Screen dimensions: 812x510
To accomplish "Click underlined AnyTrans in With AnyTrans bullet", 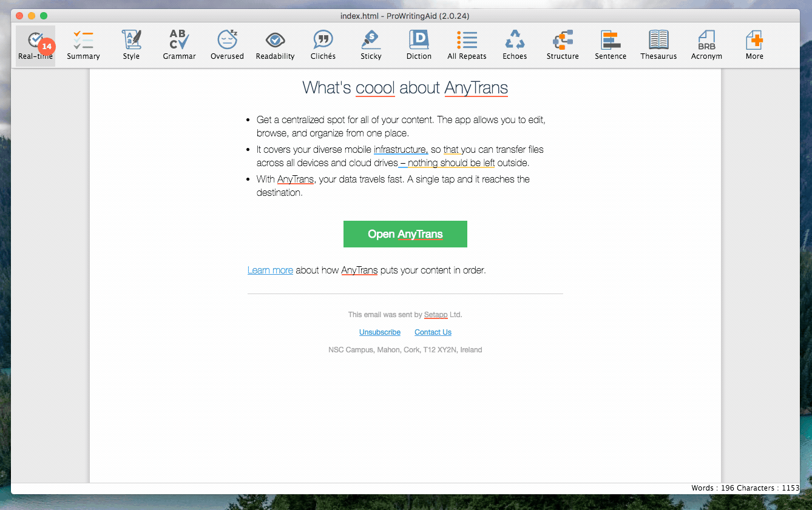I will tap(296, 180).
